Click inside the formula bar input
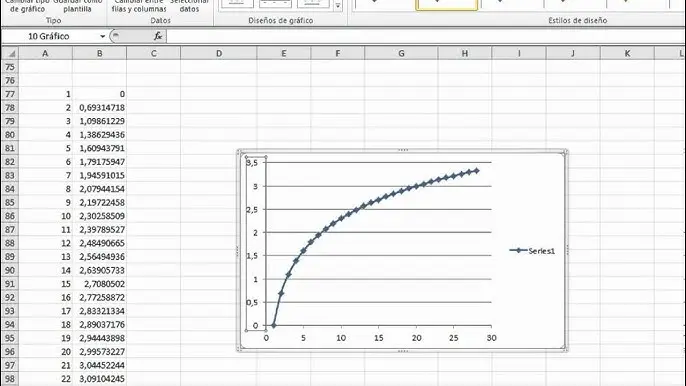 [425, 36]
